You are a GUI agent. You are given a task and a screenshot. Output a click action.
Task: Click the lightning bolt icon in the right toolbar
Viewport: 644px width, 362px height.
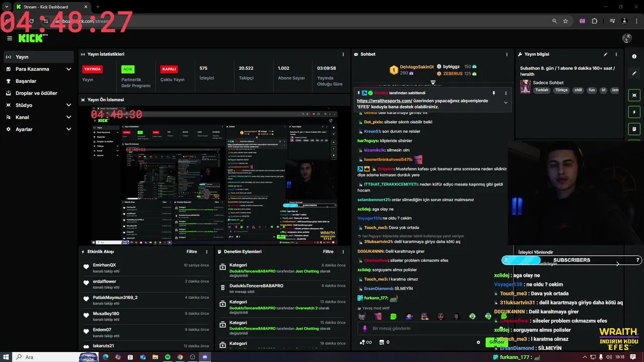(x=634, y=112)
